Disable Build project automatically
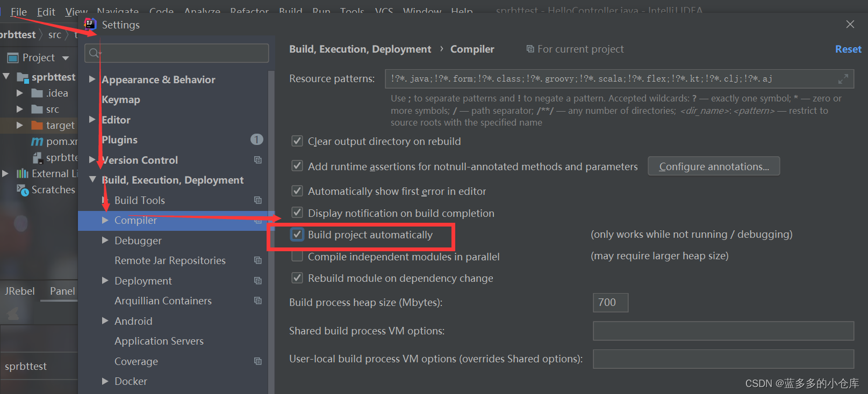Screen dimensions: 868x394 297,235
